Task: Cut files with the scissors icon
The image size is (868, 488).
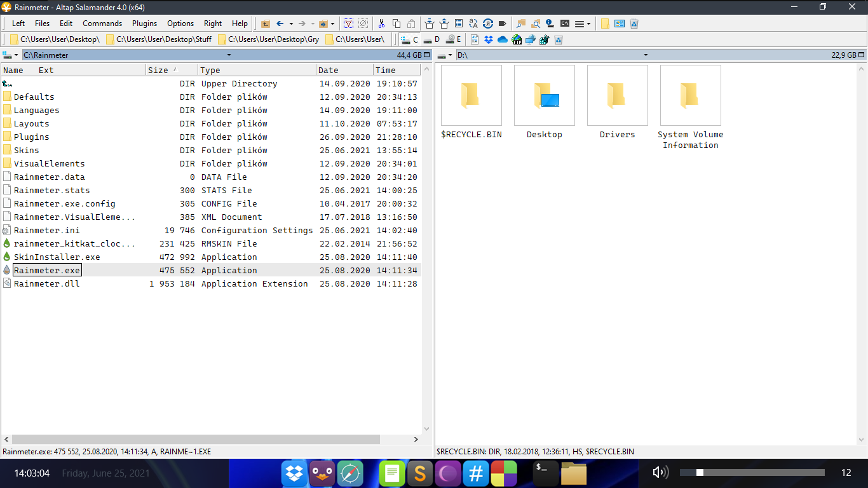Action: coord(381,24)
